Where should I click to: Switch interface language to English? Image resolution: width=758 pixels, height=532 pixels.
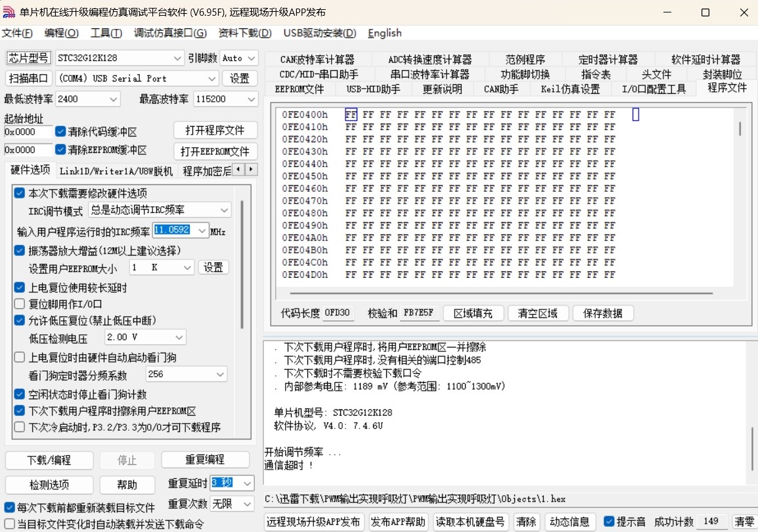(x=385, y=33)
